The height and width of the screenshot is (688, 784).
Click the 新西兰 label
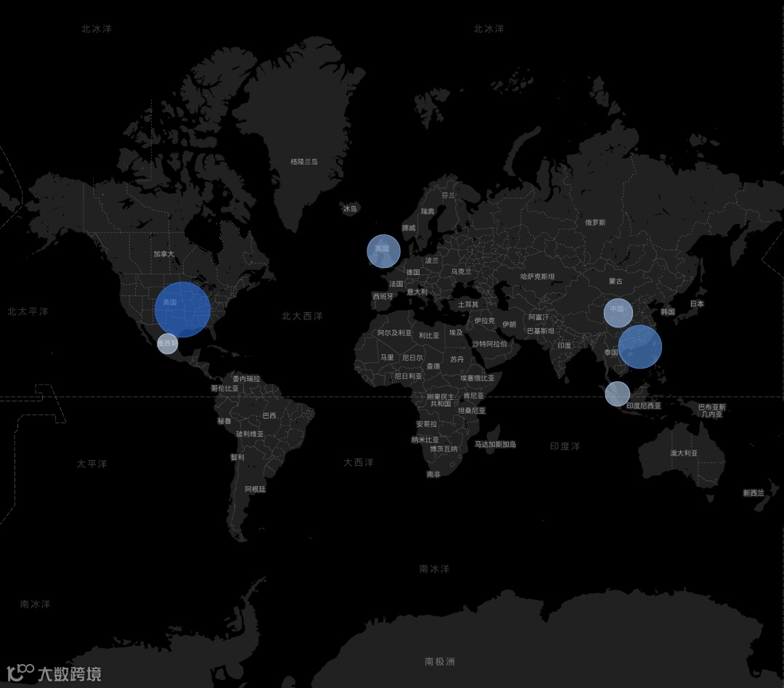pos(754,493)
